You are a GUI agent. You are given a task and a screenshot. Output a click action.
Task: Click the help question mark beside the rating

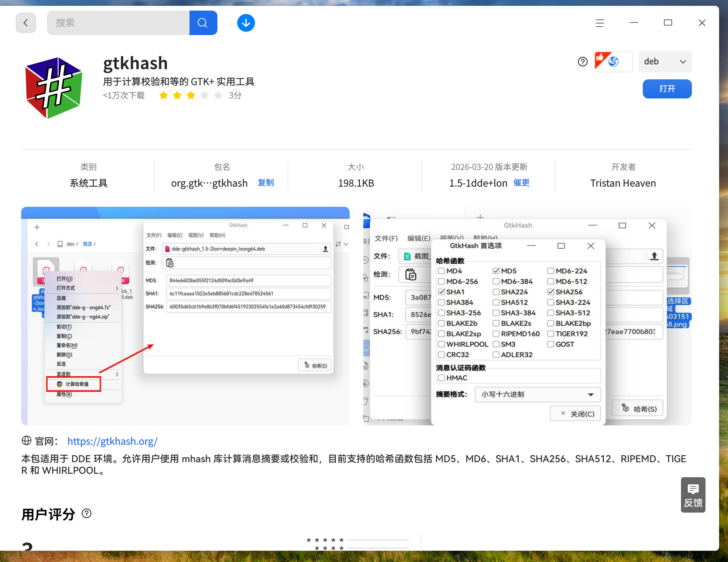pyautogui.click(x=582, y=62)
